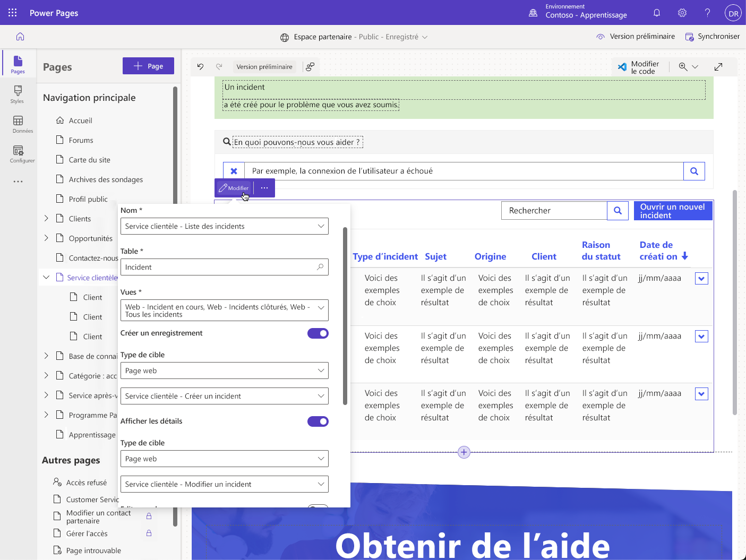Screen dimensions: 746x560
Task: Expand the Clients tree node
Action: (46, 218)
